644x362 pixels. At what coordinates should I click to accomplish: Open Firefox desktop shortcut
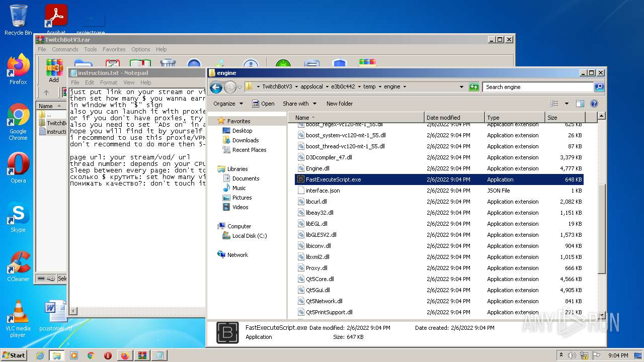pos(18,69)
